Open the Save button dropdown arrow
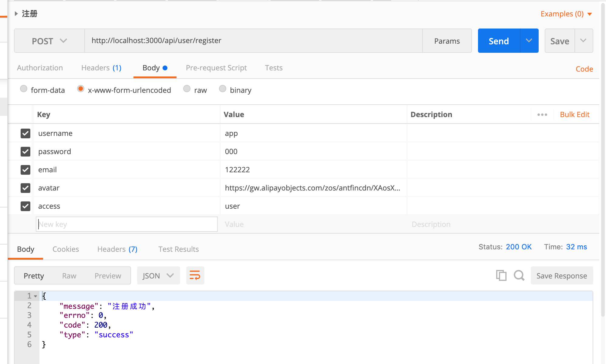Screen dimensions: 606x364 pos(583,41)
